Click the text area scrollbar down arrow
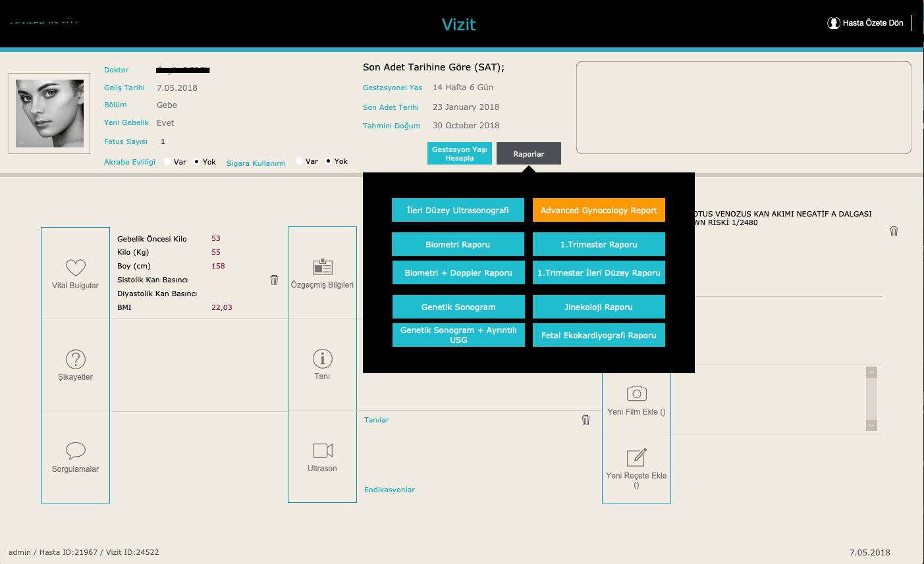Image resolution: width=924 pixels, height=564 pixels. tap(871, 425)
